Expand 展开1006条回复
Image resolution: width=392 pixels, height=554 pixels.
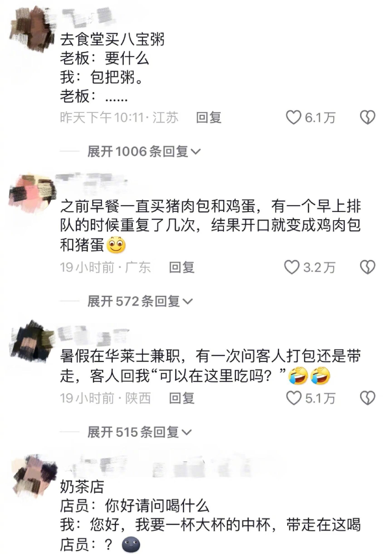(144, 152)
